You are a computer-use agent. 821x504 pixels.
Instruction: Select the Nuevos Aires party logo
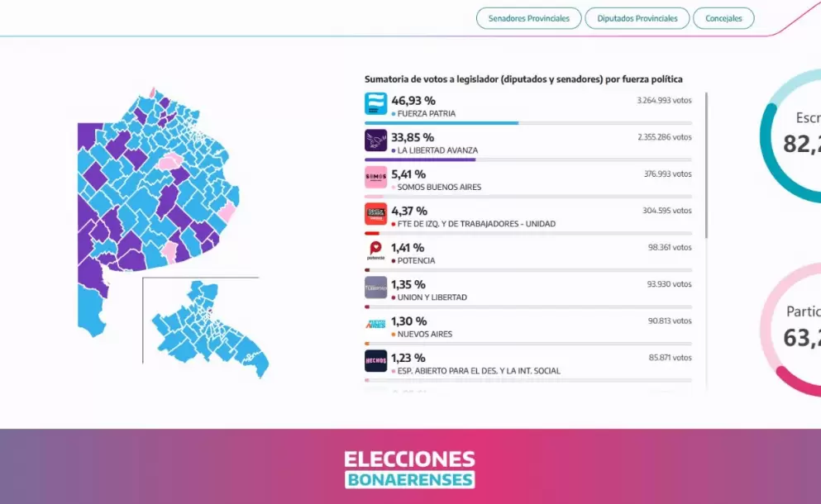coord(376,325)
